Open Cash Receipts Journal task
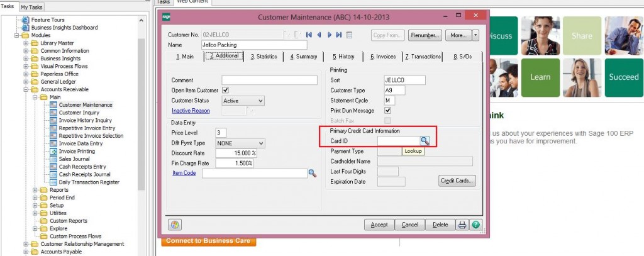644x256 pixels. (x=85, y=175)
